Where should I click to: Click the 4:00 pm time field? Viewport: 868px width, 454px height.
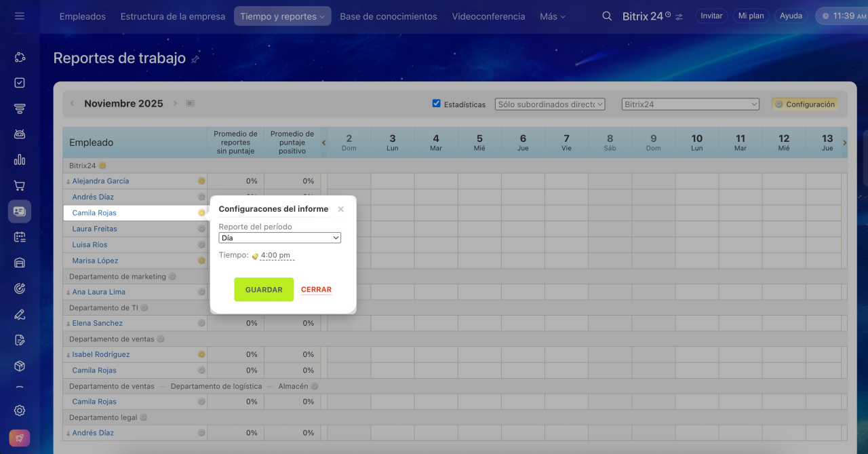coord(277,256)
